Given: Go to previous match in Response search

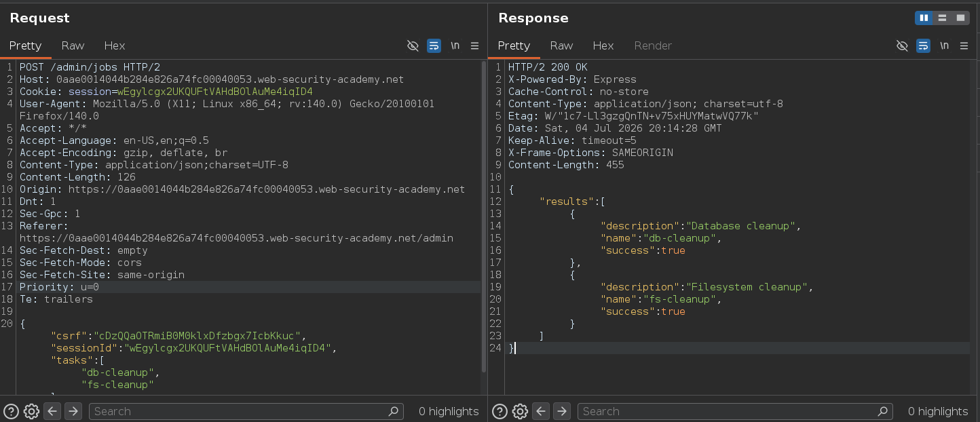Looking at the screenshot, I should [541, 411].
